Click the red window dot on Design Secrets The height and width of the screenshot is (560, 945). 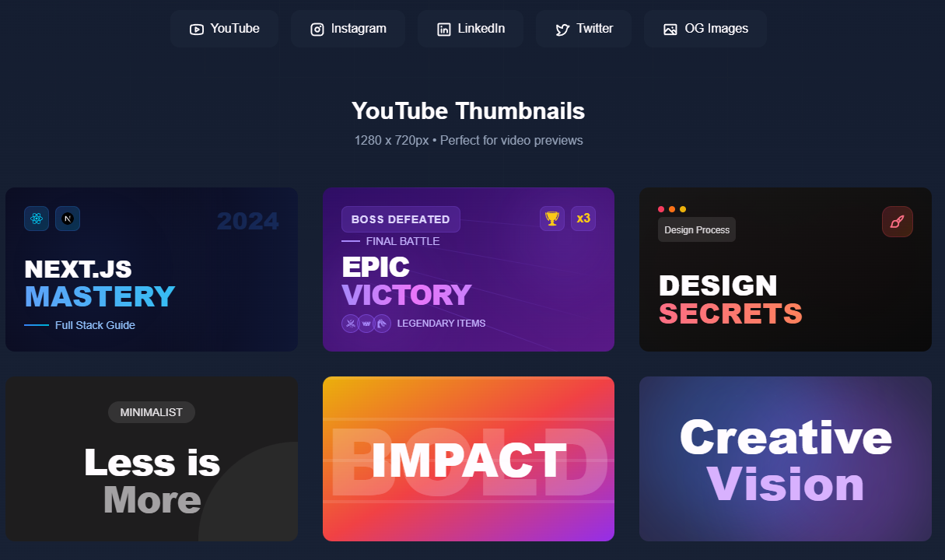point(661,209)
